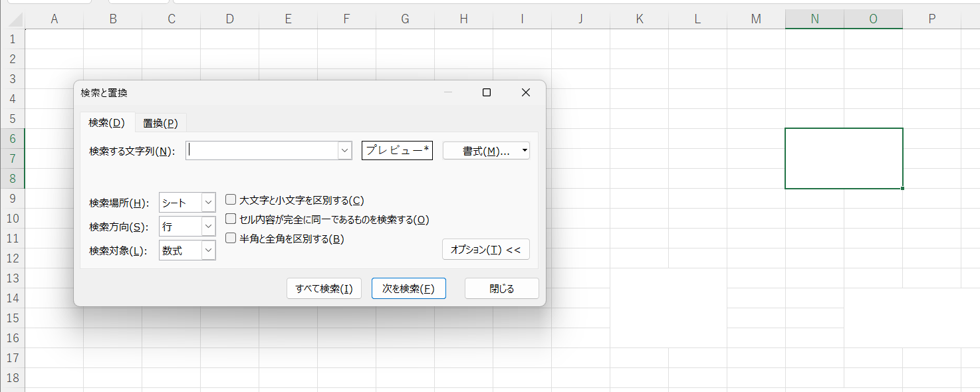Enable 大文字と小文字を区別する checkbox
This screenshot has height=392, width=980.
(231, 200)
